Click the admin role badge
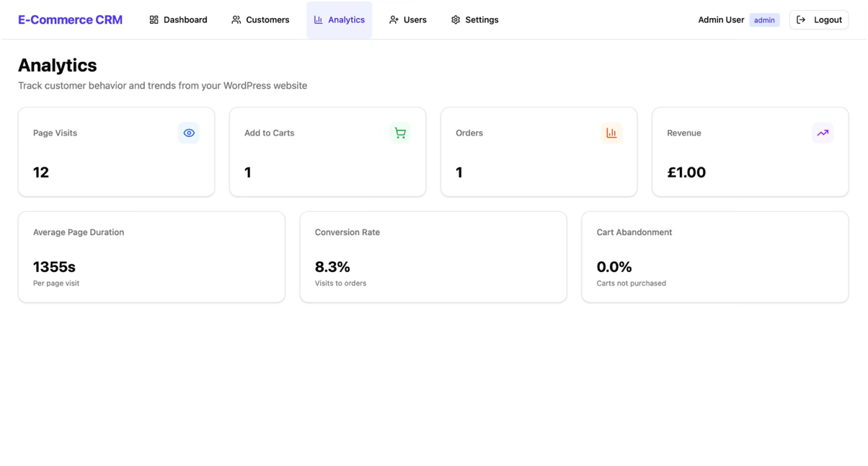Viewport: 868px width, 466px height. point(764,20)
